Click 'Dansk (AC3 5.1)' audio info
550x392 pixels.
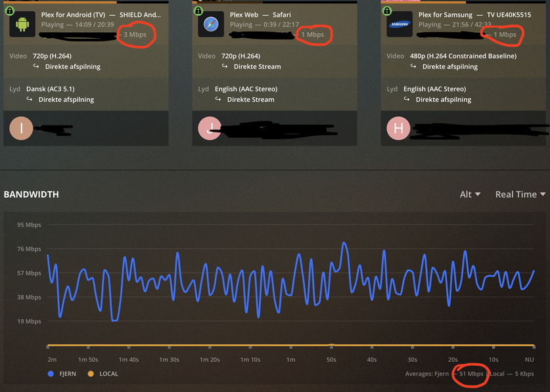50,89
